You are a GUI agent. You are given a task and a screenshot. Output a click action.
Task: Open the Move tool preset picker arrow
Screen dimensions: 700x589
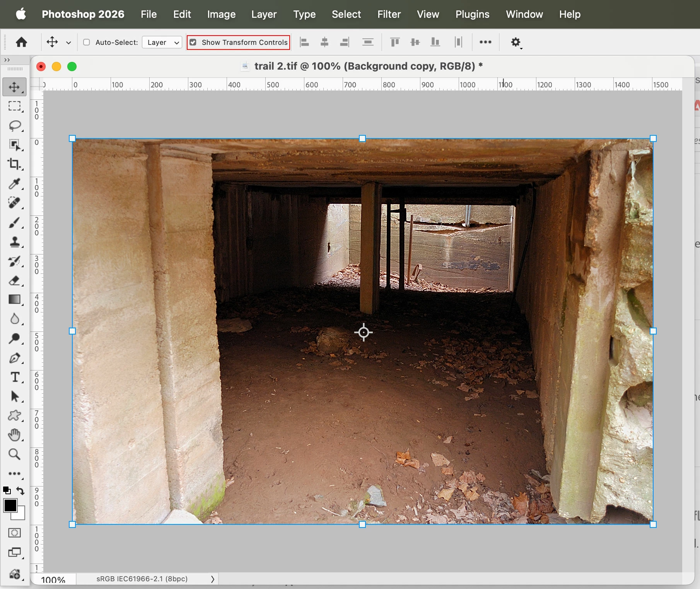pyautogui.click(x=68, y=43)
